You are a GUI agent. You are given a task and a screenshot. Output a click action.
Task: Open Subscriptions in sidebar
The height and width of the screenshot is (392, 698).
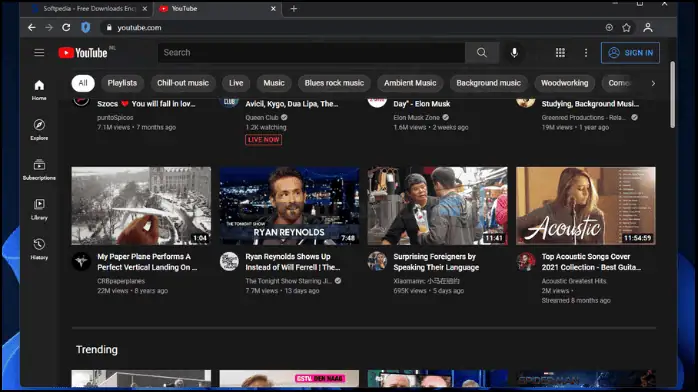[x=39, y=170]
